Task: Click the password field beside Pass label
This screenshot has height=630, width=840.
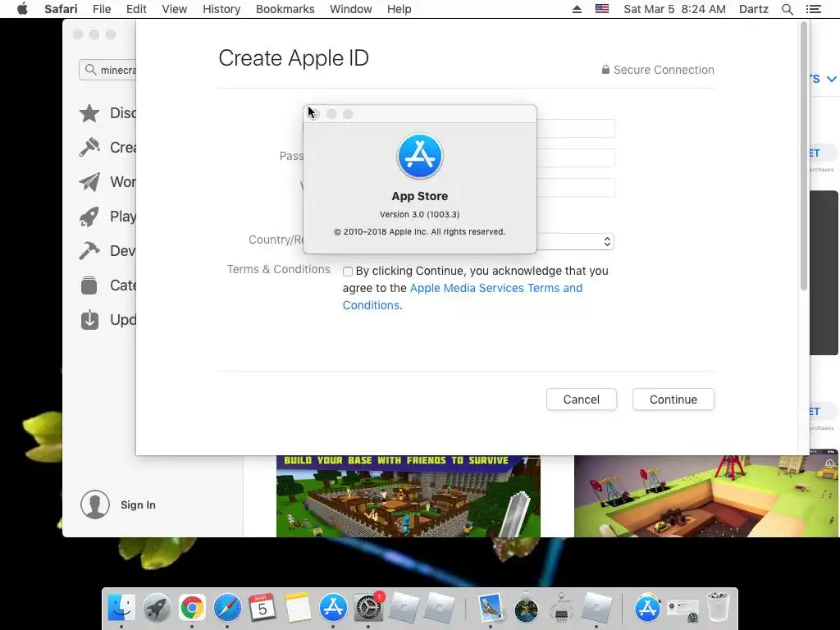Action: (575, 158)
